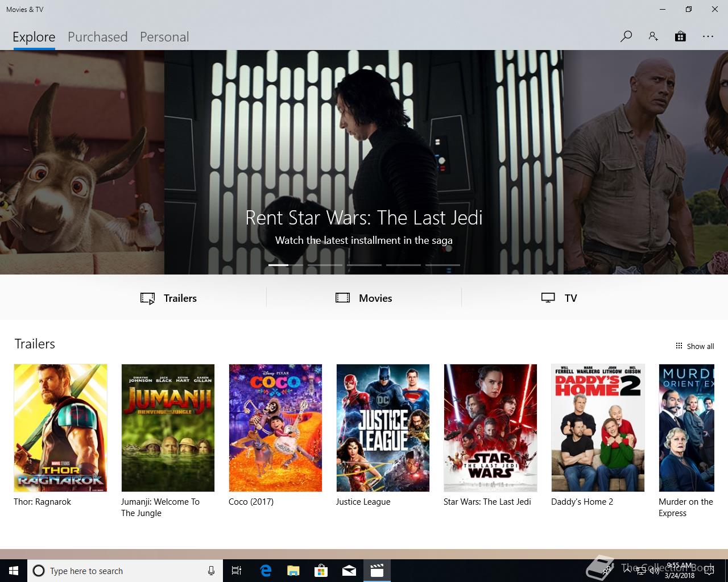Open the Justice League poster
This screenshot has height=582, width=728.
point(383,428)
